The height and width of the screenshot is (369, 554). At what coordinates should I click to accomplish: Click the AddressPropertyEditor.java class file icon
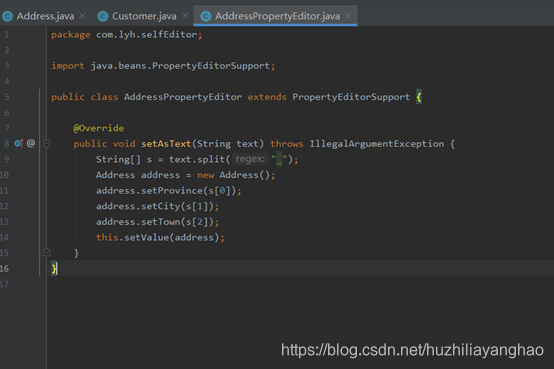coord(206,16)
